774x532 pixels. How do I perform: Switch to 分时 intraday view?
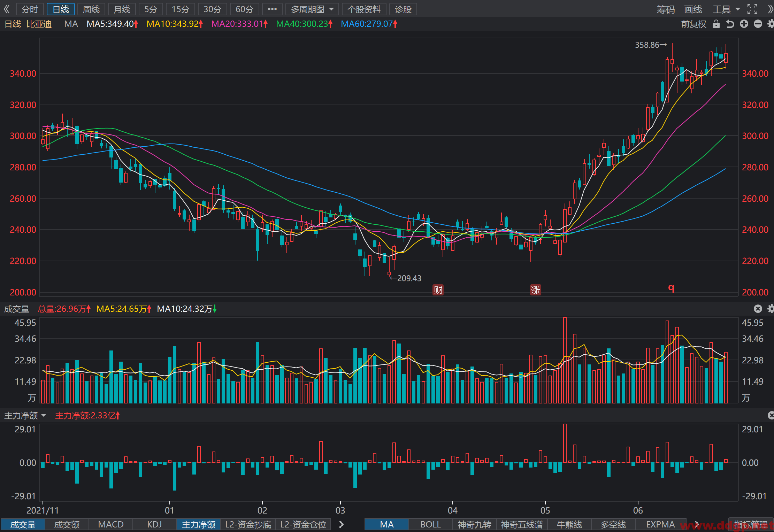point(30,9)
